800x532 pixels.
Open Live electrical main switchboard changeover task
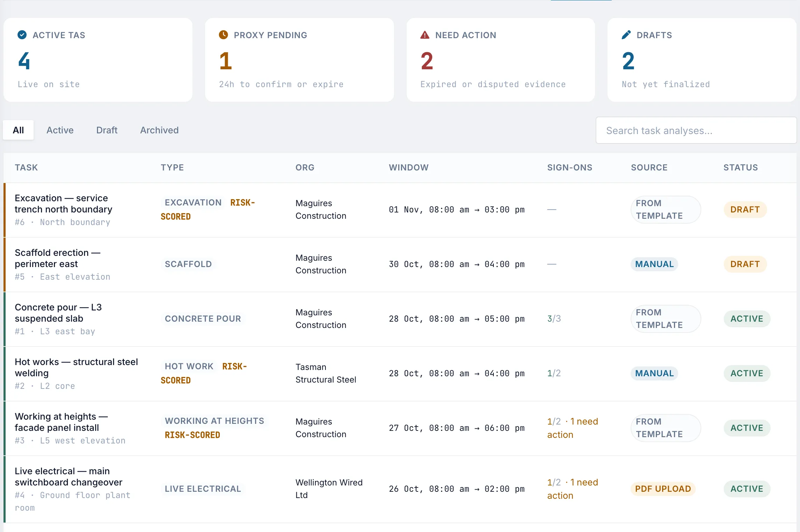tap(69, 477)
